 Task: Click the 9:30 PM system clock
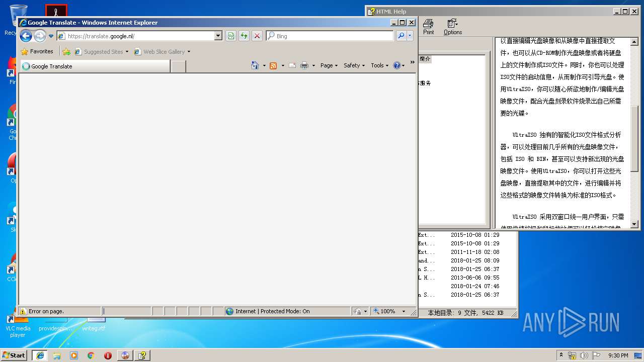[x=618, y=355]
